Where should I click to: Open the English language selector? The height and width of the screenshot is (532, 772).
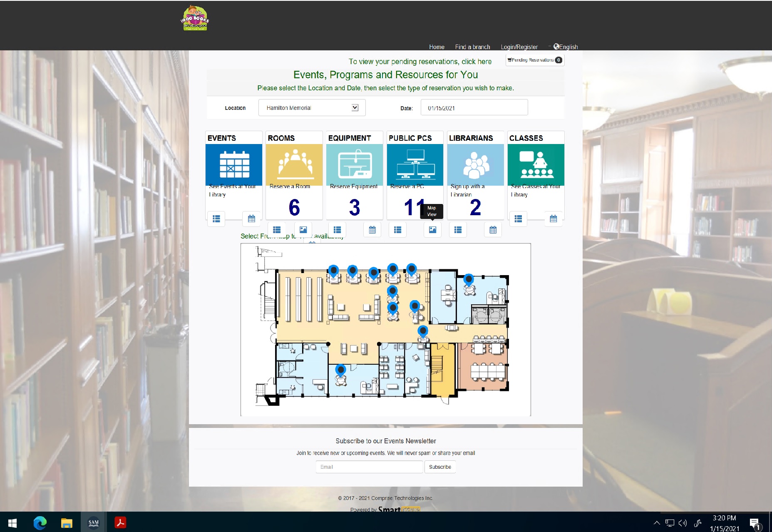click(566, 47)
